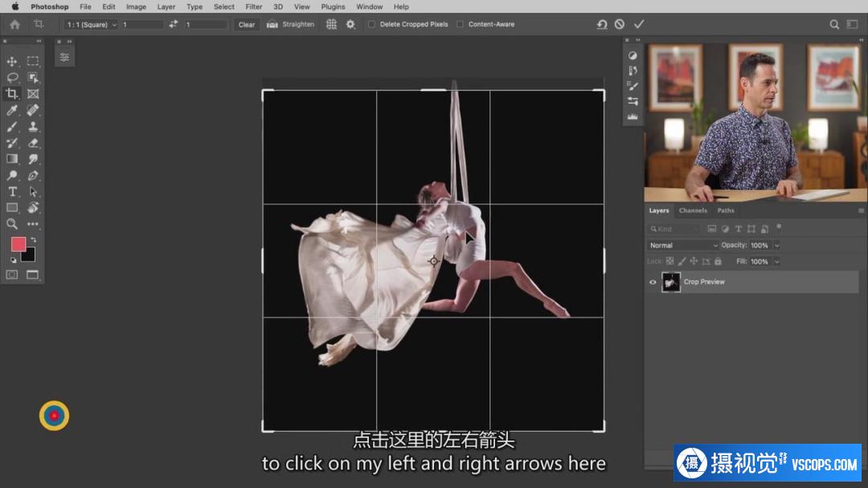Image resolution: width=868 pixels, height=488 pixels.
Task: Open the 1:1 (Square) ratio preset dropdown
Action: click(x=92, y=24)
